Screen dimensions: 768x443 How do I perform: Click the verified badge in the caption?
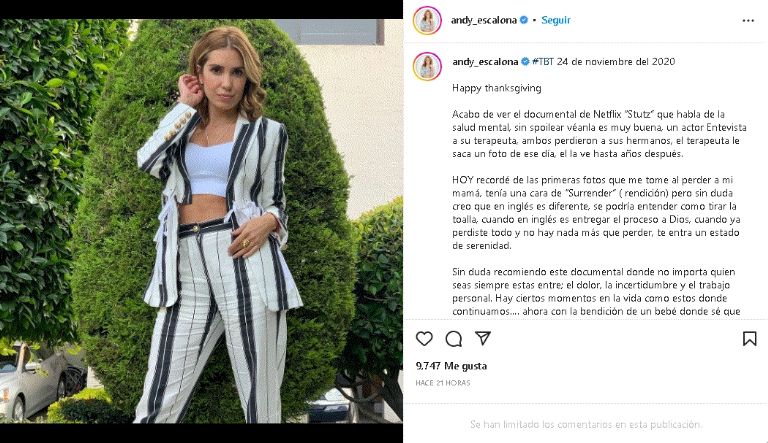[x=525, y=62]
